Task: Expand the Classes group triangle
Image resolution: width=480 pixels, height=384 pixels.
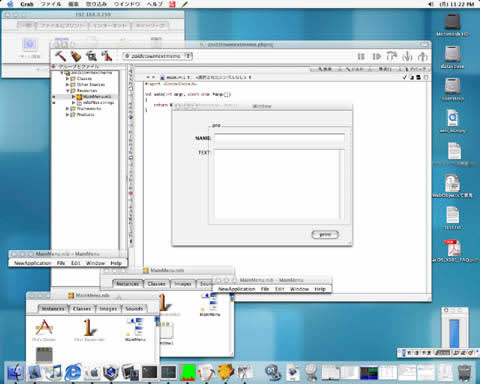Action: [67, 79]
